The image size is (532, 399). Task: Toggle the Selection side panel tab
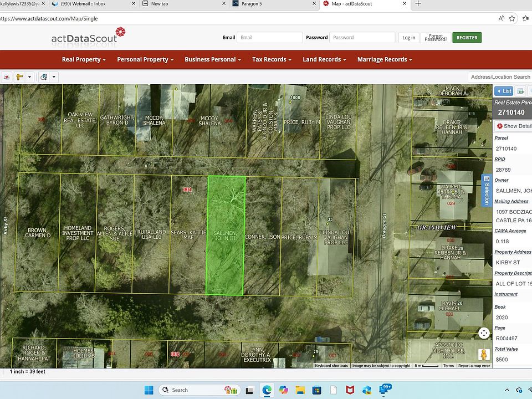[x=487, y=190]
